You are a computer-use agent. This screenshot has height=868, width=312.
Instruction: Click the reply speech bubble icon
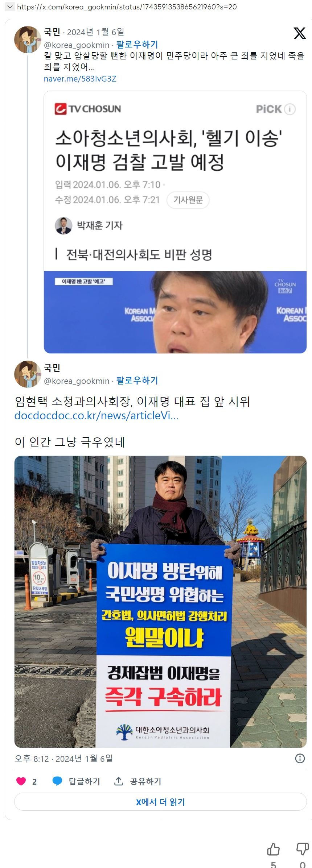pyautogui.click(x=57, y=781)
